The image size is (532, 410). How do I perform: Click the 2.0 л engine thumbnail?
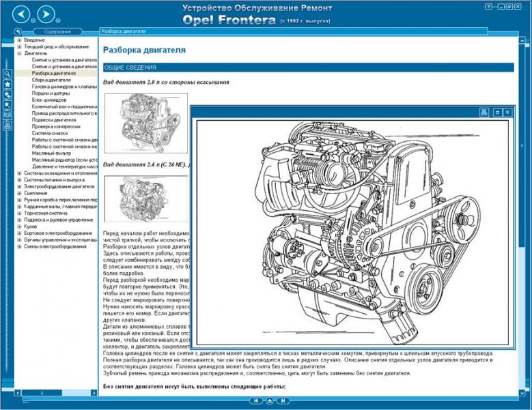pyautogui.click(x=146, y=123)
